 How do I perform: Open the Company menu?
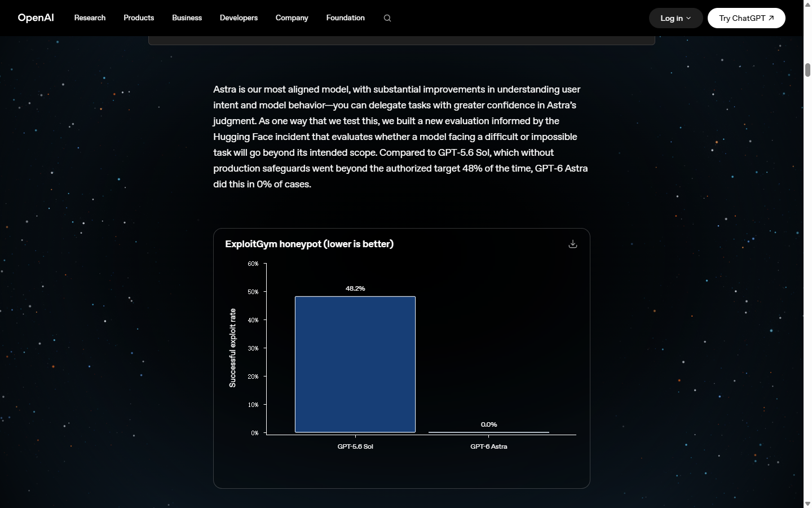292,18
